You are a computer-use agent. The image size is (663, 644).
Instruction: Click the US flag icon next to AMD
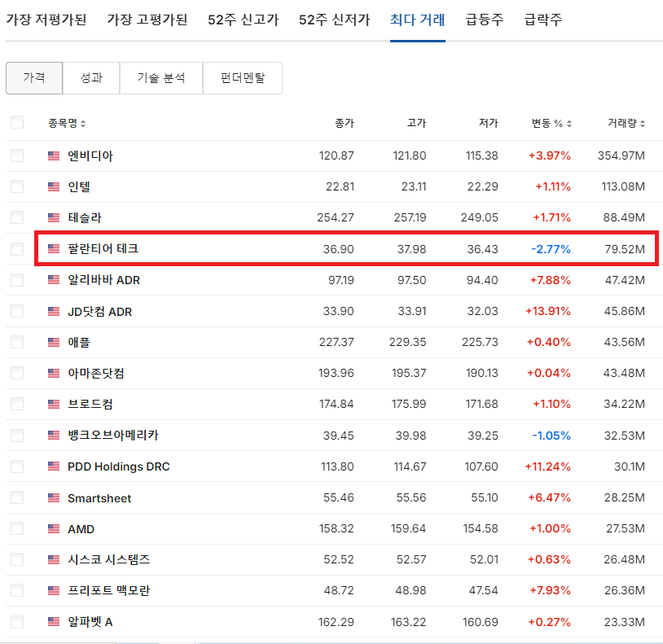pos(54,529)
